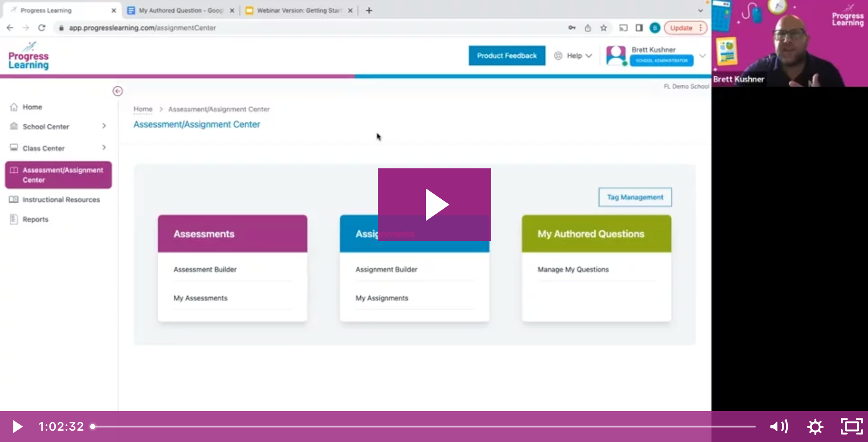Select the Home icon in the sidebar

(x=14, y=107)
